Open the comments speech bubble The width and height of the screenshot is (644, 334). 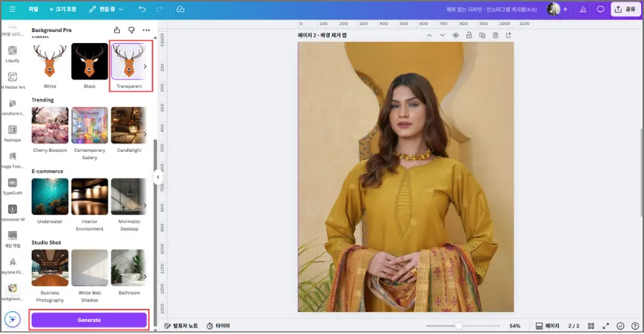pyautogui.click(x=600, y=9)
